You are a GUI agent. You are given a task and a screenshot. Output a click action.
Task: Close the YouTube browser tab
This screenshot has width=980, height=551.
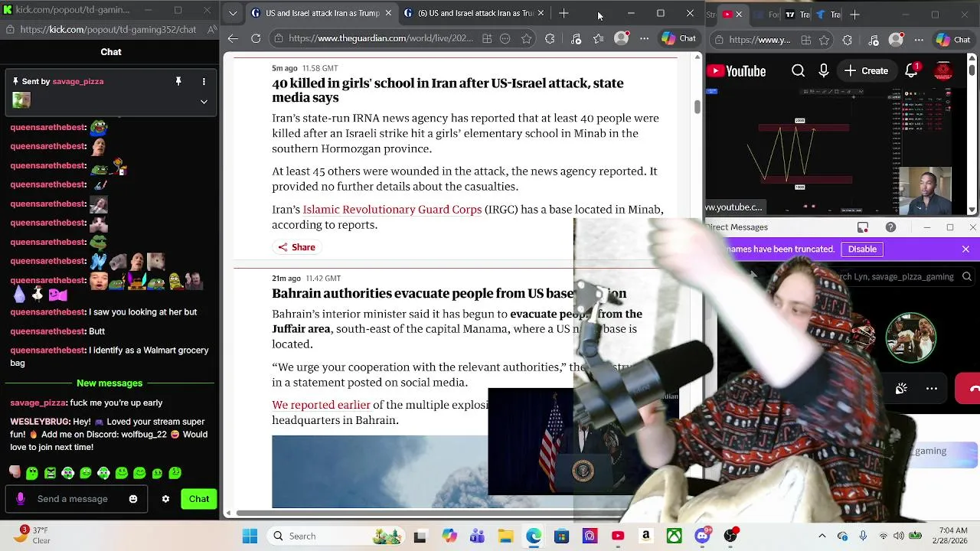(x=739, y=15)
